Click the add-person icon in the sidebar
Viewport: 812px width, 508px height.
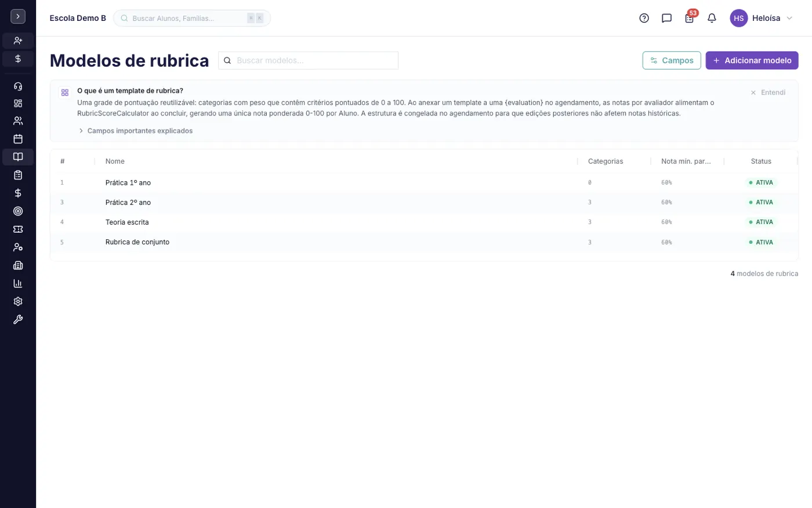(18, 41)
